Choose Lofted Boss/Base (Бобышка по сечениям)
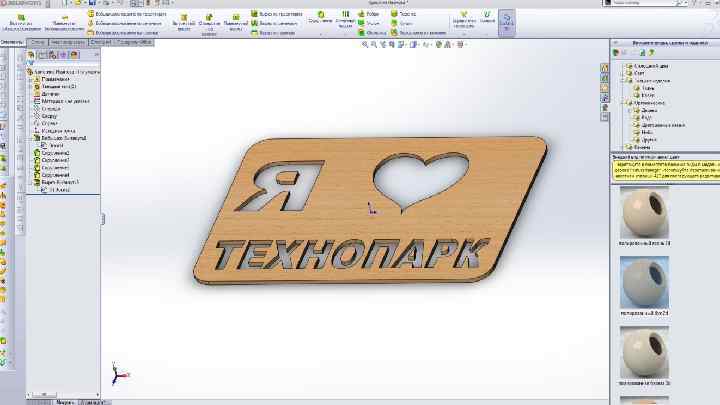 click(125, 23)
